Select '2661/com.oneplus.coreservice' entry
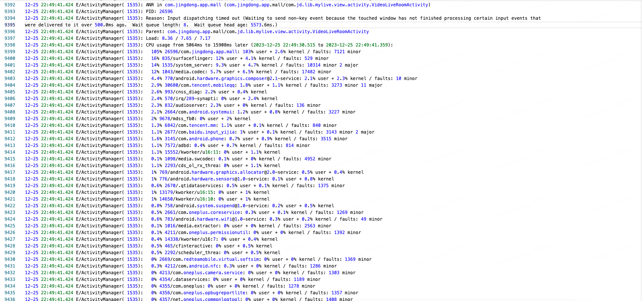Screen dimensions: 644x301 point(202,212)
